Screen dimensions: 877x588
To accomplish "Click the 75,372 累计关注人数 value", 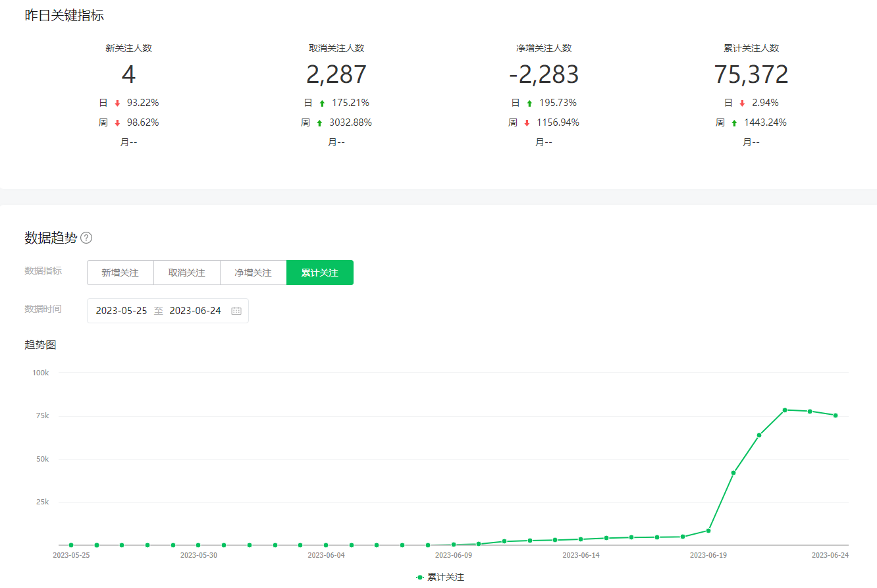I will tap(751, 74).
